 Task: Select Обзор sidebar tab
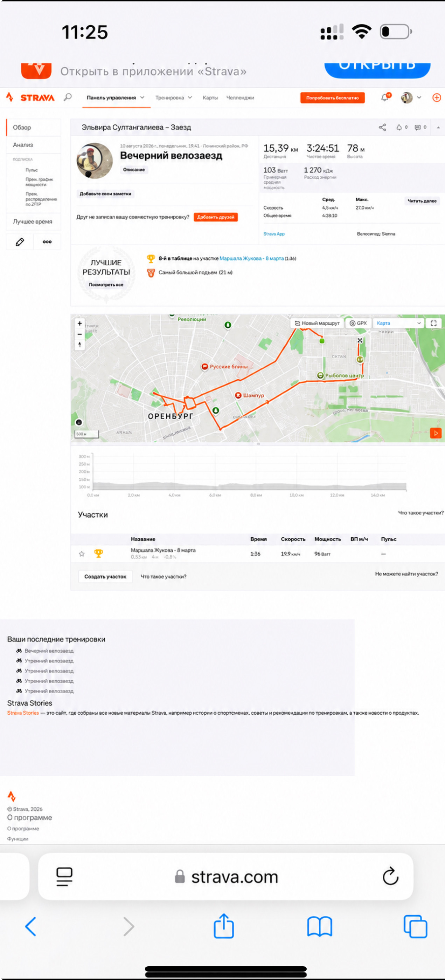(34, 128)
